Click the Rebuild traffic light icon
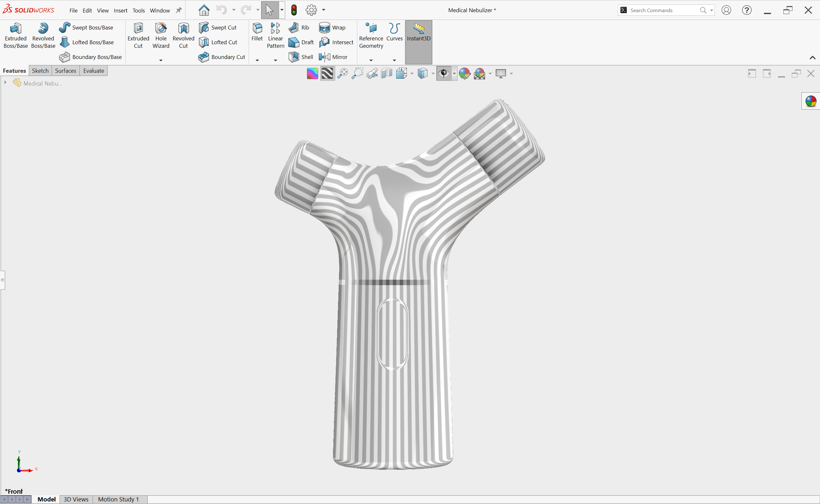The image size is (820, 504). 294,10
